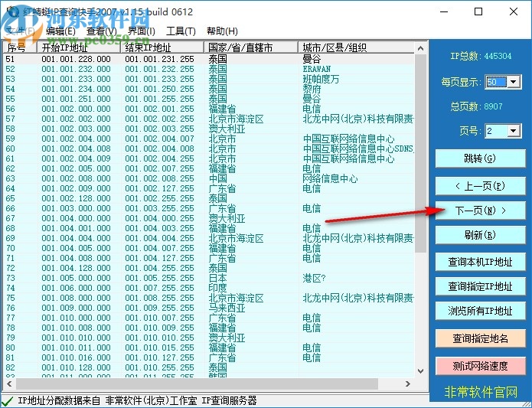
Task: Select row 64 start IP 001.002.009.000
Action: point(209,188)
